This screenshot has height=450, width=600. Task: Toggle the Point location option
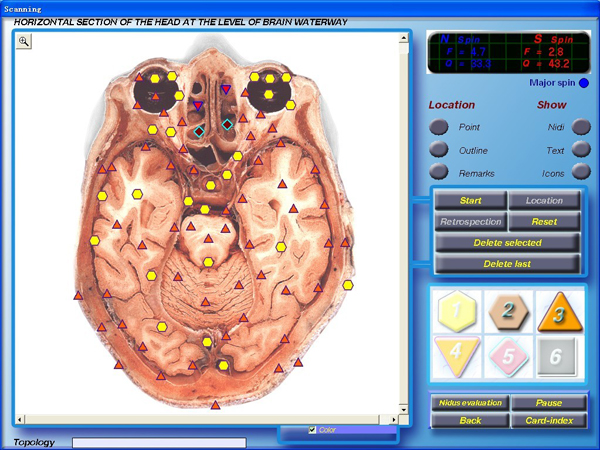(x=439, y=127)
